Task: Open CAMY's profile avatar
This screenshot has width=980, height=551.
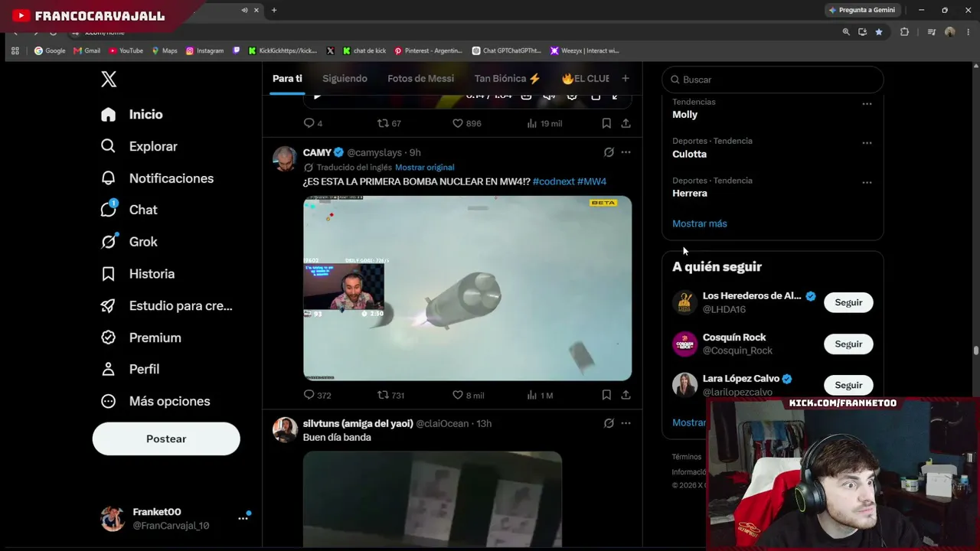Action: tap(285, 158)
